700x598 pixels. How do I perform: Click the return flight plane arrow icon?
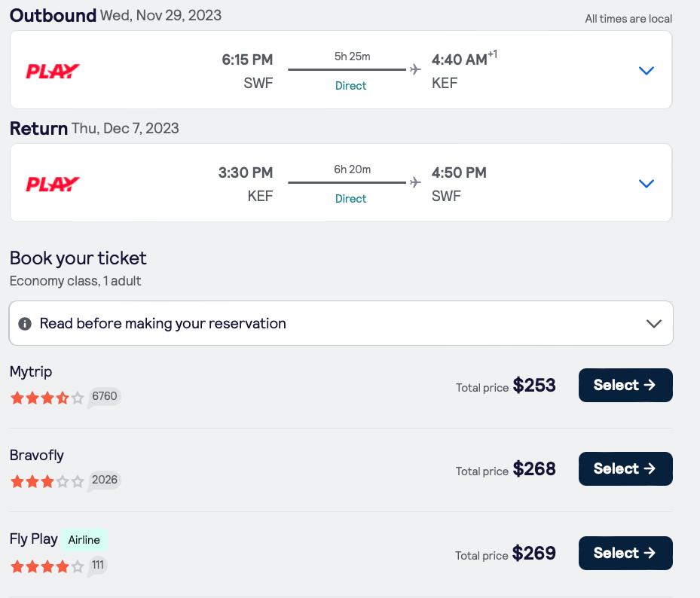415,182
